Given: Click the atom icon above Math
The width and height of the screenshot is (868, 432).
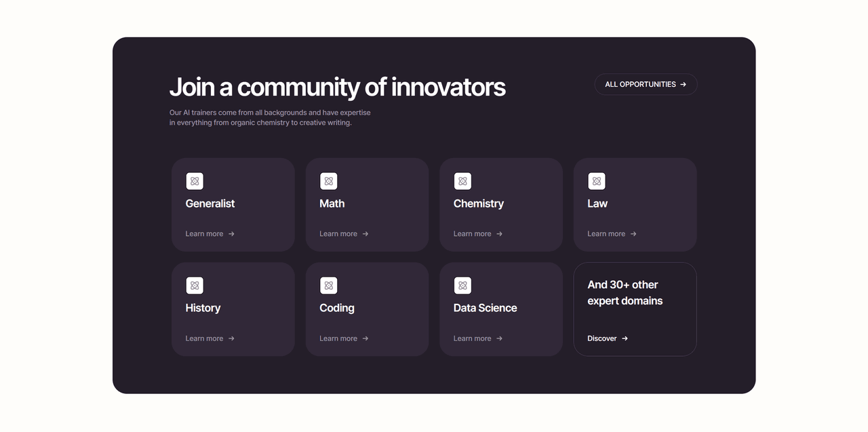Looking at the screenshot, I should (329, 181).
